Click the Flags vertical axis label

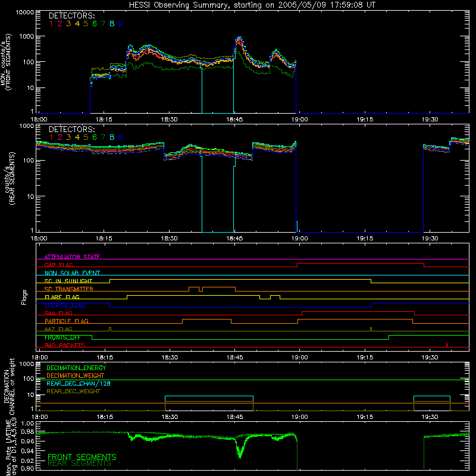[x=24, y=297]
